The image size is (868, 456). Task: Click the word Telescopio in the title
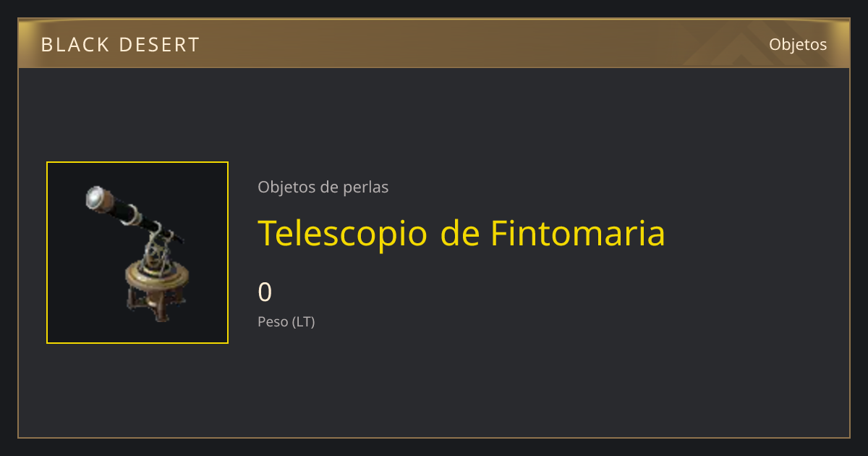point(344,235)
